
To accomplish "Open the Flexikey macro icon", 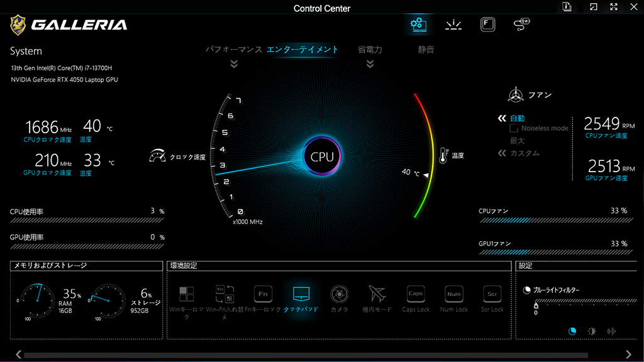I will pyautogui.click(x=487, y=25).
